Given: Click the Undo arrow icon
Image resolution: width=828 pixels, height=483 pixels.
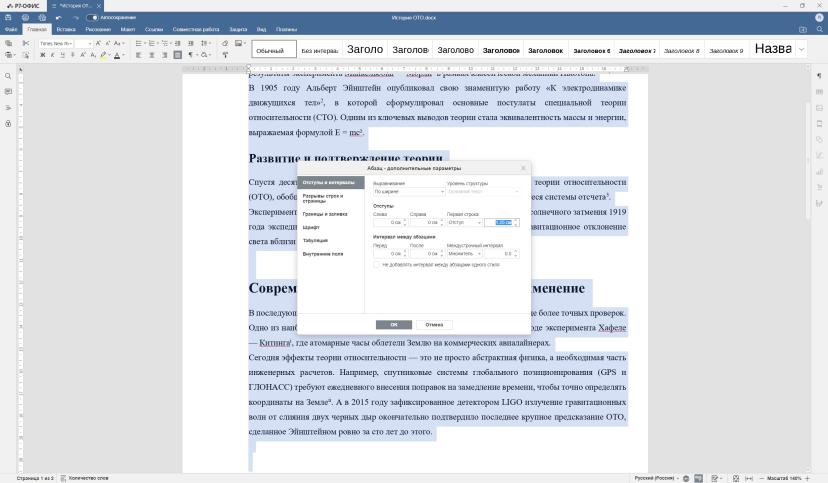Looking at the screenshot, I should coord(59,17).
